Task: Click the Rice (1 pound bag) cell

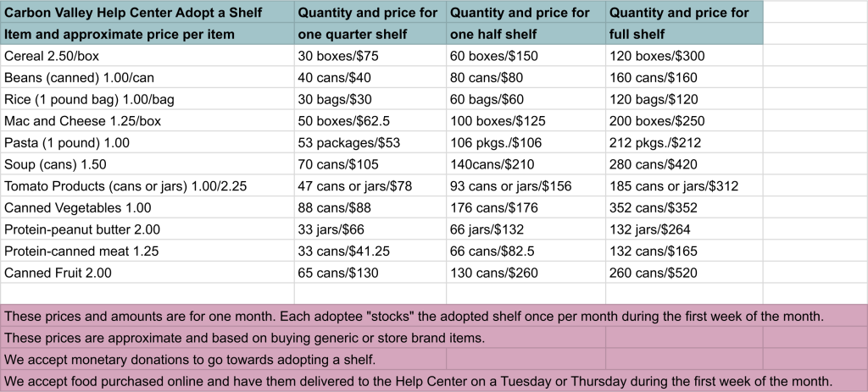Action: (x=89, y=100)
